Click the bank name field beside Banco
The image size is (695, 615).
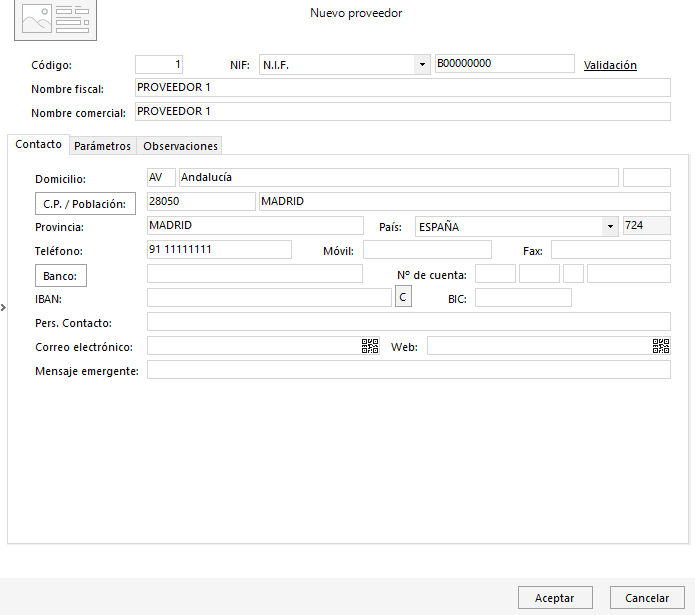(254, 273)
